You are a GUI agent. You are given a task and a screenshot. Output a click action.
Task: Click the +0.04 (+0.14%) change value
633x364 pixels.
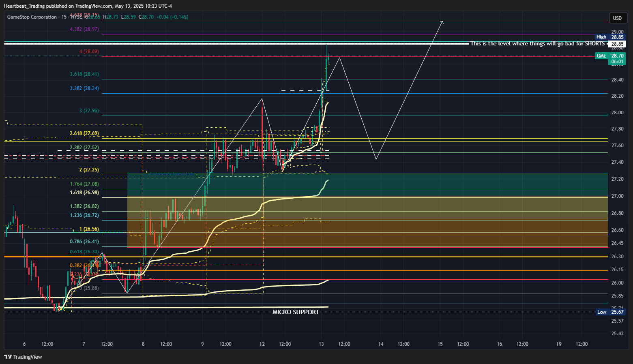[172, 17]
